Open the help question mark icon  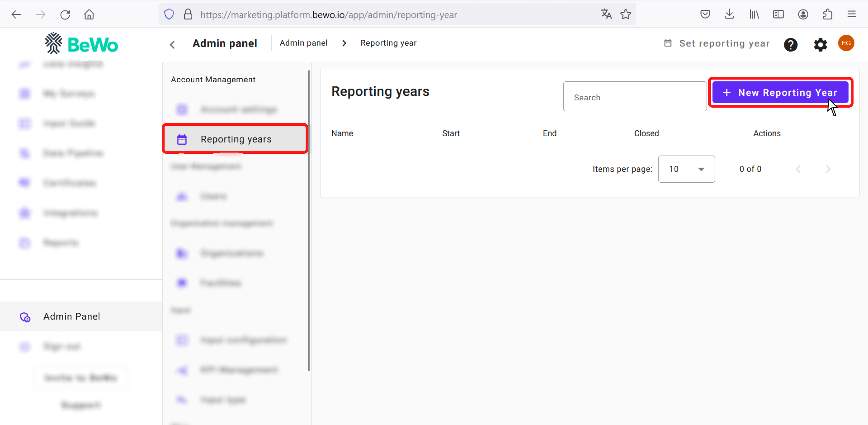791,44
